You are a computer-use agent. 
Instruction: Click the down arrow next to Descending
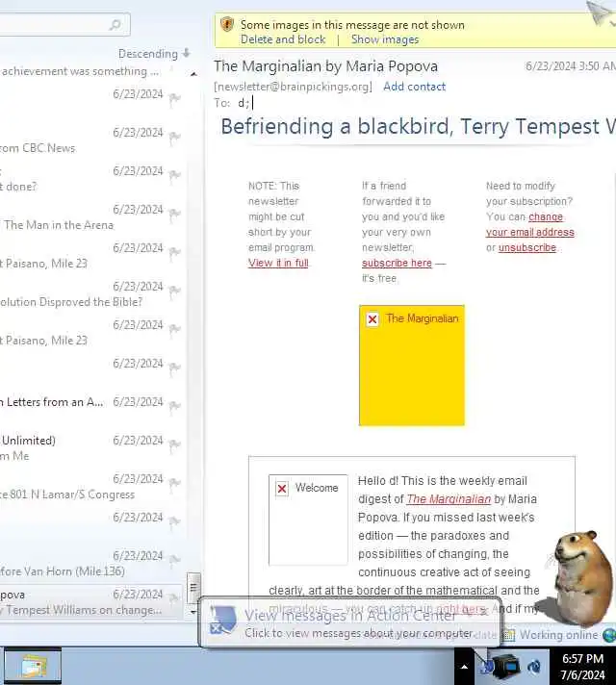coord(186,53)
